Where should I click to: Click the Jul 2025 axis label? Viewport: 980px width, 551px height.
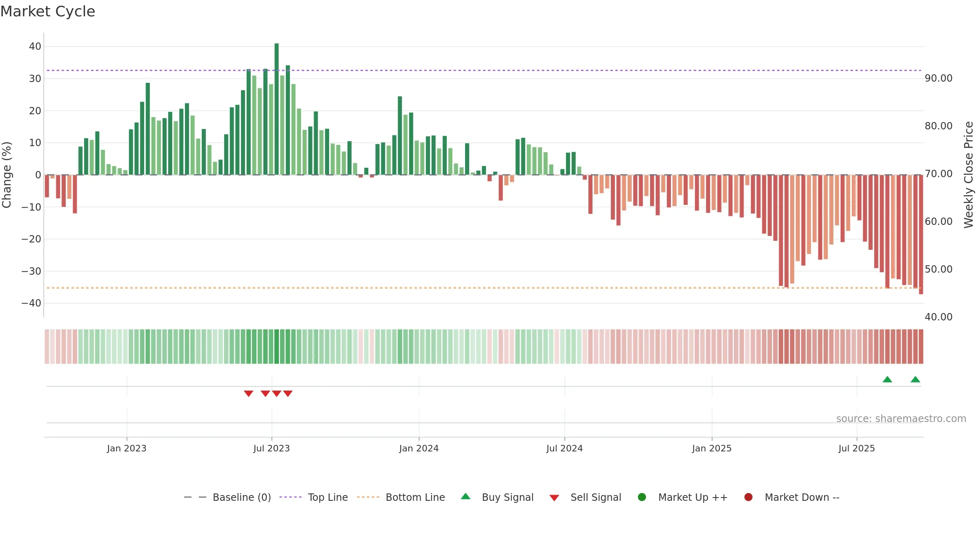tap(857, 448)
